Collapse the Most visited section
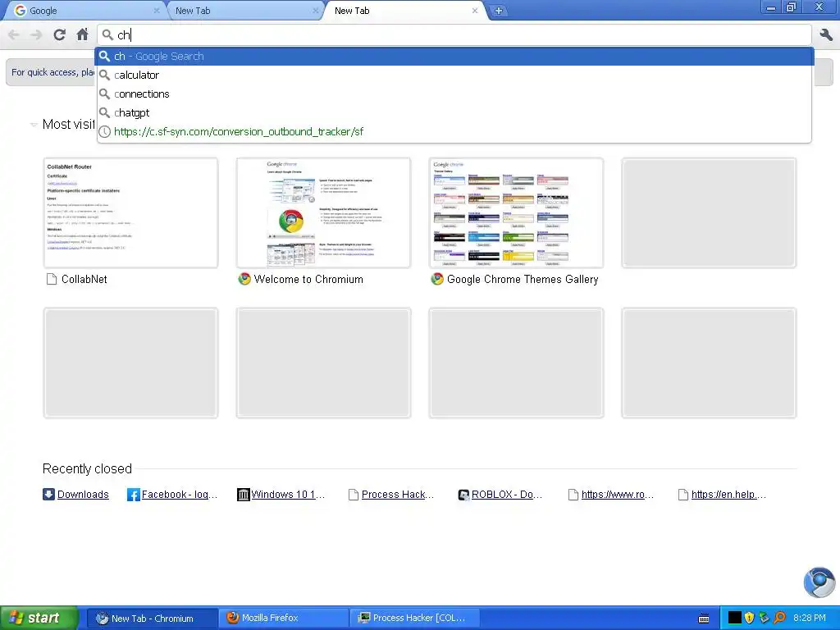The width and height of the screenshot is (840, 630). point(33,125)
